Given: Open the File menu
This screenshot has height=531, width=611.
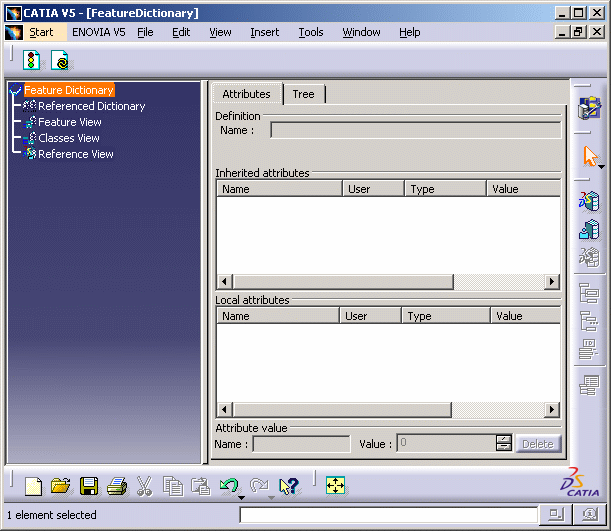Looking at the screenshot, I should pos(145,32).
